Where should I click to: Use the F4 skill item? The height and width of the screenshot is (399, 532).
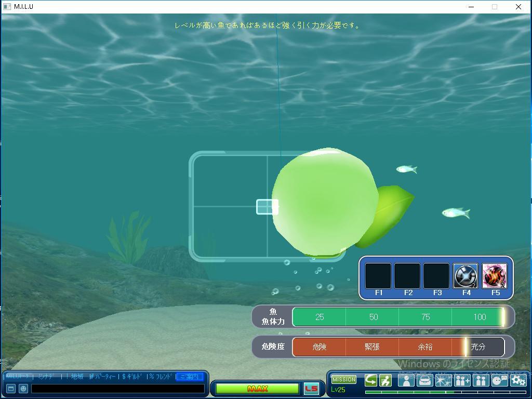click(x=465, y=276)
